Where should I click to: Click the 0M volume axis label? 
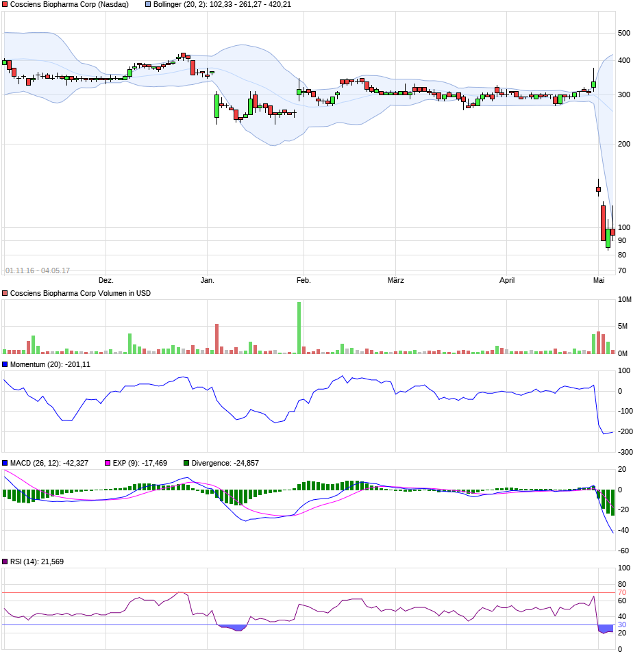pyautogui.click(x=623, y=353)
